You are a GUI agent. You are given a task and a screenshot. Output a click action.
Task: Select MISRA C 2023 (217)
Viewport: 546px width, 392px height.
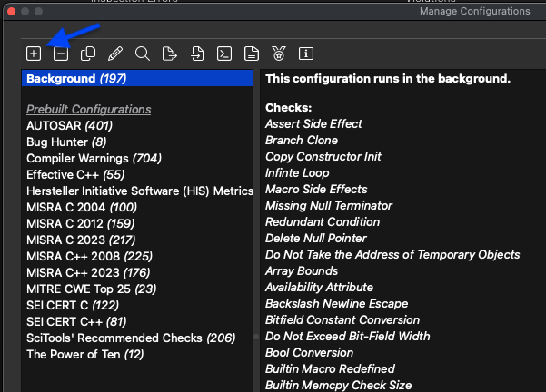tap(81, 240)
